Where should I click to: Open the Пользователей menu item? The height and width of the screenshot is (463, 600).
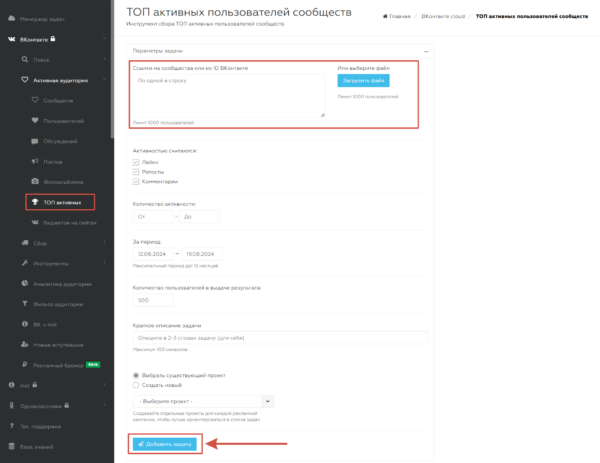[64, 121]
